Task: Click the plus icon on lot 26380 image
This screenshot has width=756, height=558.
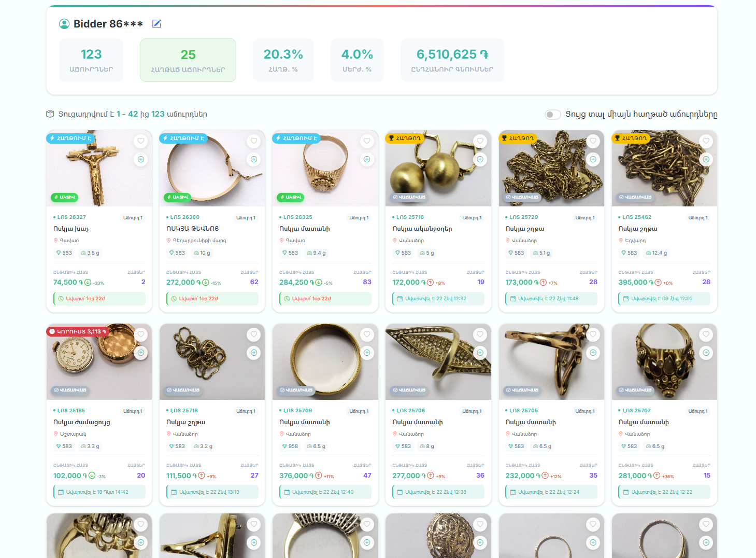Action: pos(254,159)
